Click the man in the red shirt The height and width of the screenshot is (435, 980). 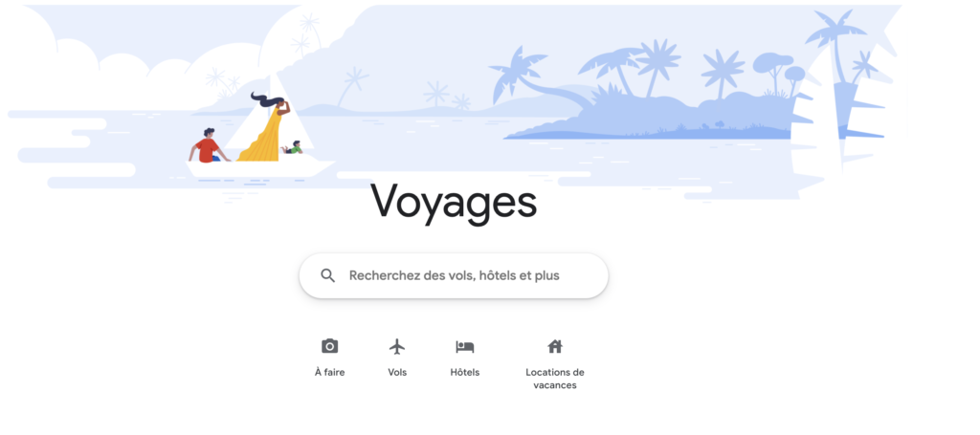point(208,146)
